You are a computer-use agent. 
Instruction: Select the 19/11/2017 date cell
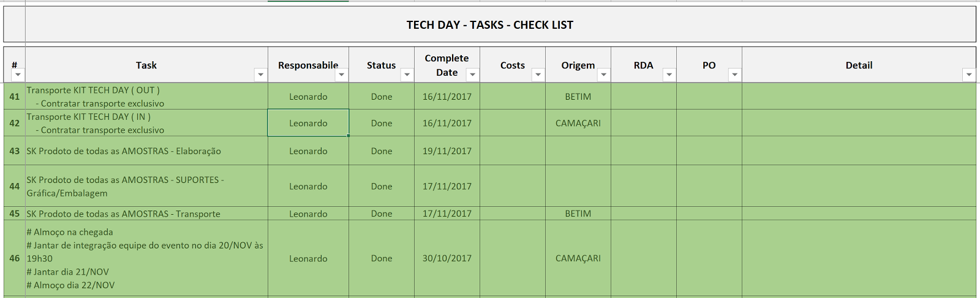tap(447, 151)
